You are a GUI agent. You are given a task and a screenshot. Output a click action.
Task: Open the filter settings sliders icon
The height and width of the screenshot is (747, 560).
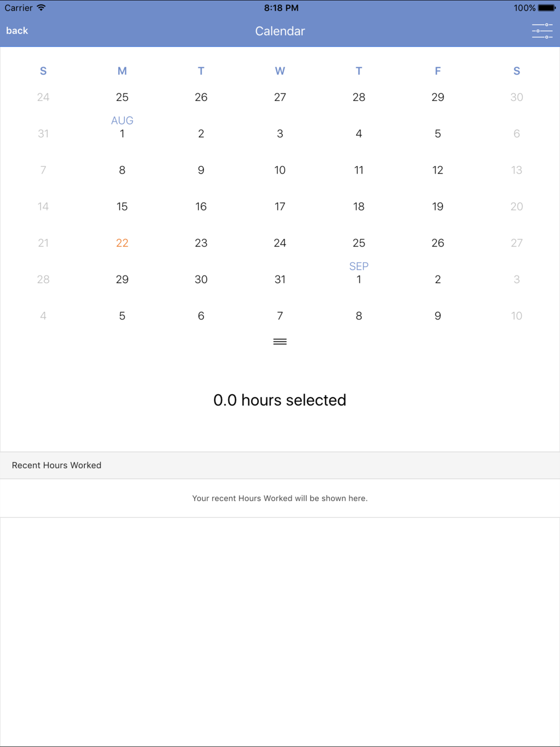point(542,31)
